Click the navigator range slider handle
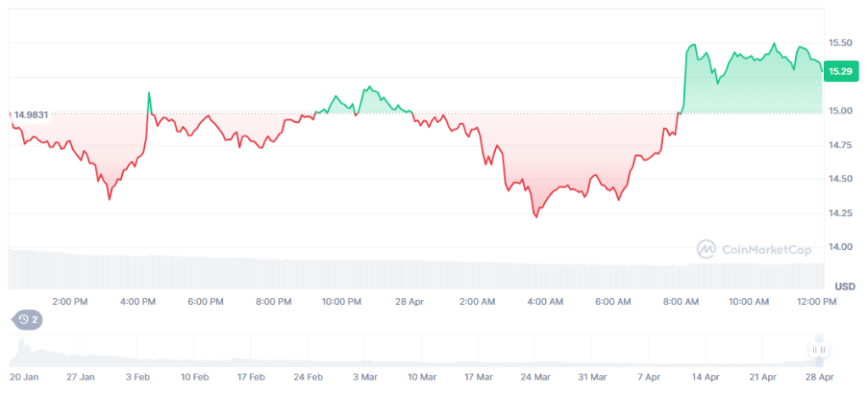The height and width of the screenshot is (399, 868). pyautogui.click(x=818, y=350)
